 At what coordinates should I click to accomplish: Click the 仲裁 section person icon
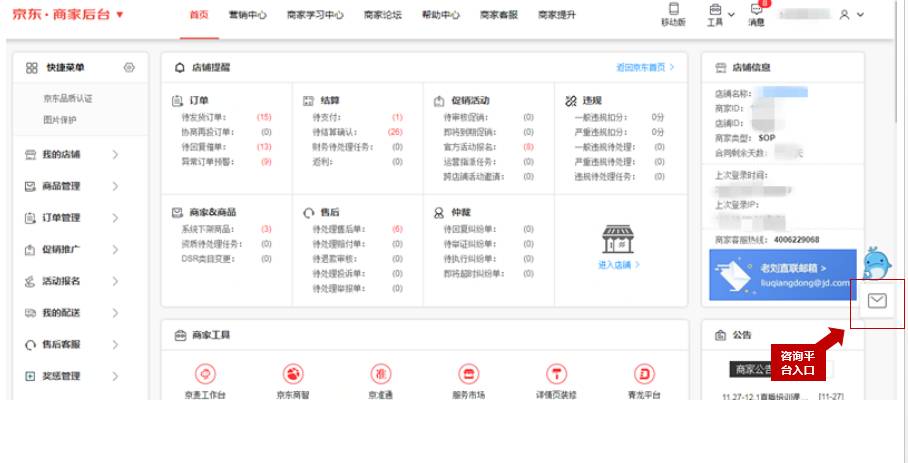pyautogui.click(x=439, y=213)
